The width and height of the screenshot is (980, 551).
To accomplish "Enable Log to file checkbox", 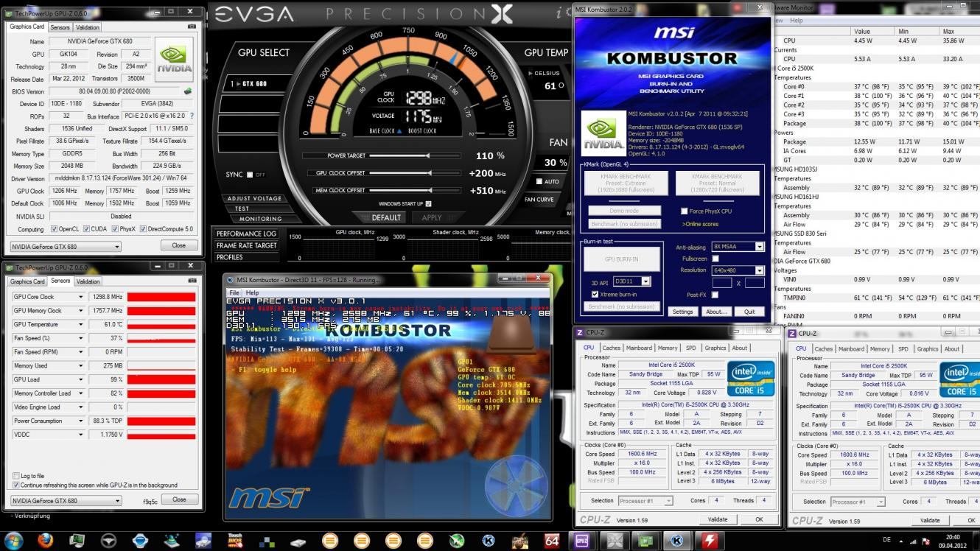I will (16, 476).
